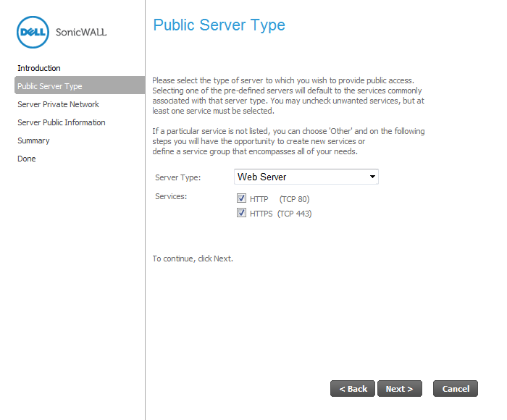
Task: Click the Services: field label
Action: (x=171, y=196)
